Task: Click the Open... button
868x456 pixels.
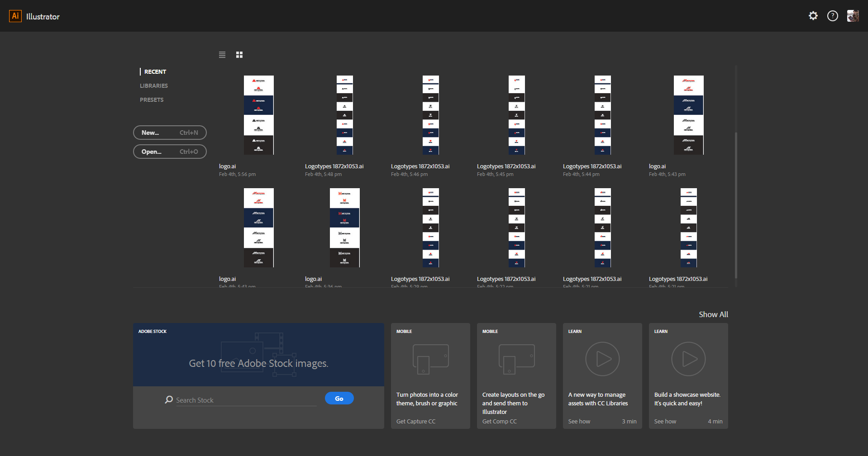Action: [170, 152]
